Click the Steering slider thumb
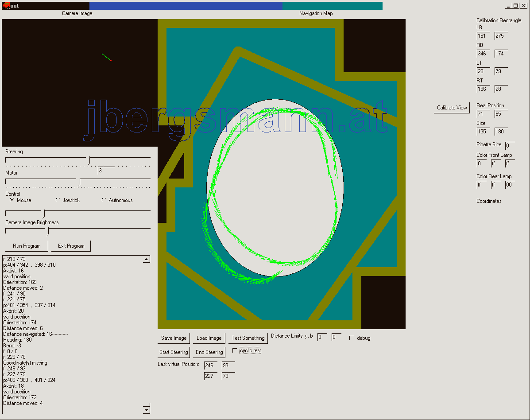Screen dimensions: 530x420 point(89,161)
